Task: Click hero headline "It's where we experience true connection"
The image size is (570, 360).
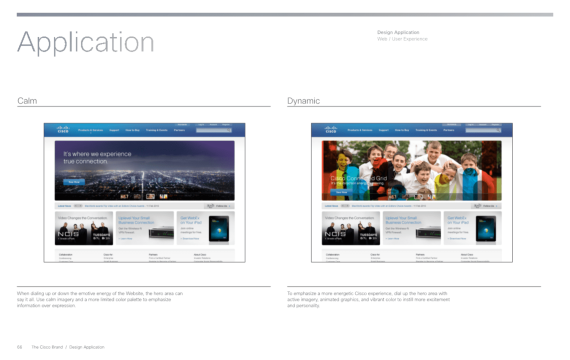Action: click(97, 157)
